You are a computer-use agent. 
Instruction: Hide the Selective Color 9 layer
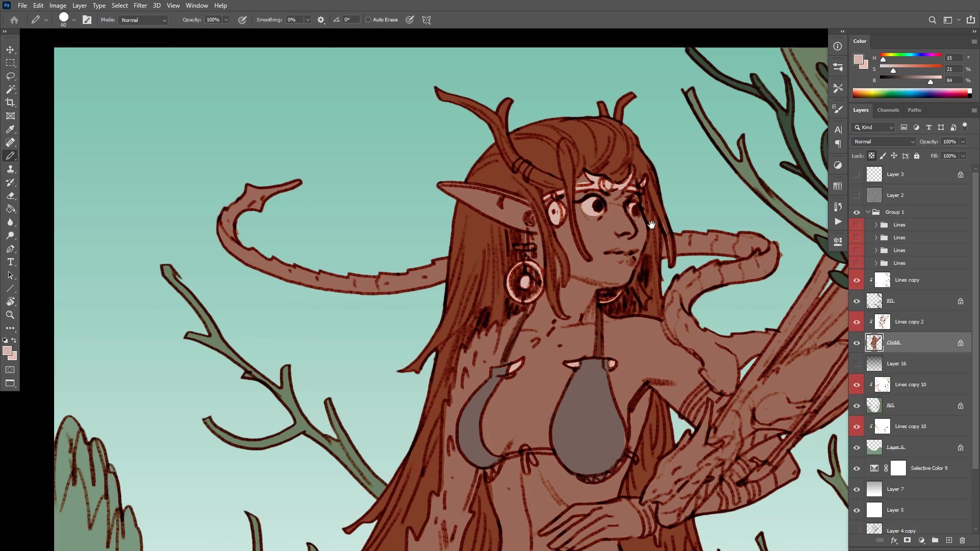pyautogui.click(x=856, y=468)
